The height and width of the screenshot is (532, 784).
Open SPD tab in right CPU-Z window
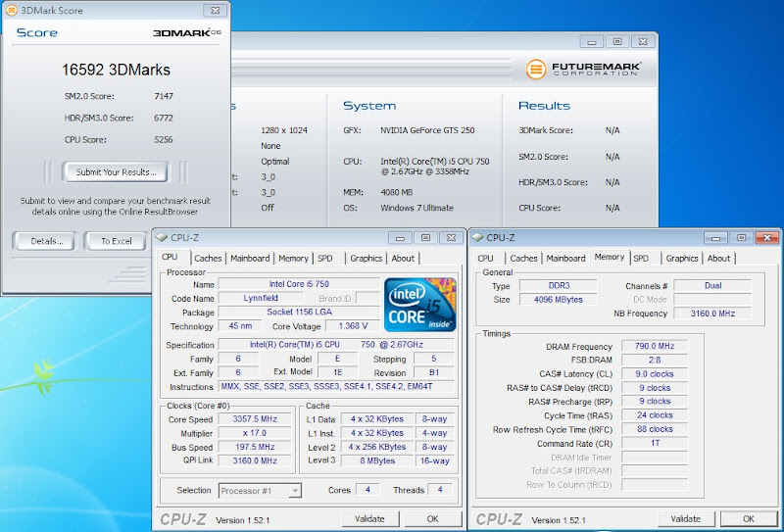tap(641, 259)
